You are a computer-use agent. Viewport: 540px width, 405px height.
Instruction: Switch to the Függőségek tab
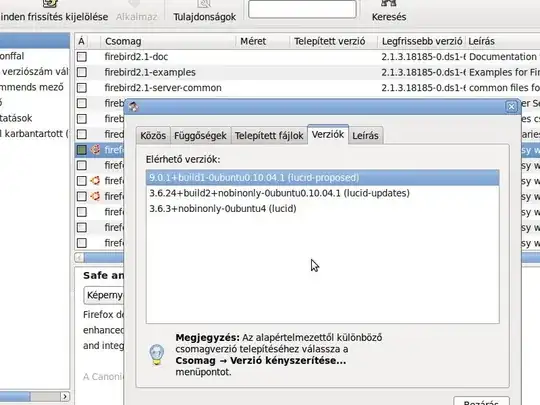[x=200, y=136]
